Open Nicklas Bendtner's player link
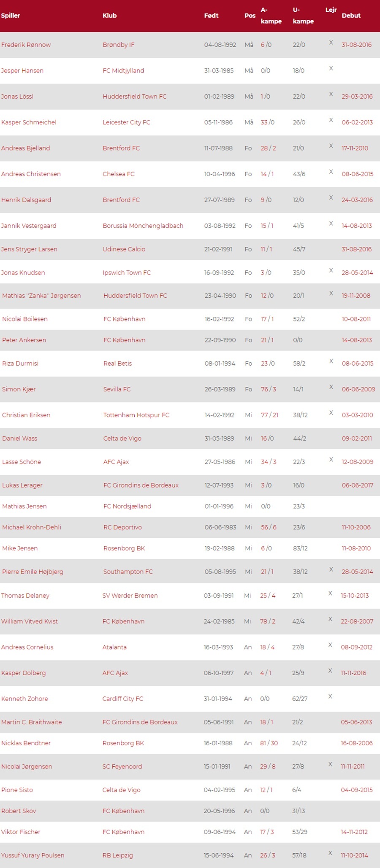Screen dimensions: 380x868 click(x=26, y=743)
